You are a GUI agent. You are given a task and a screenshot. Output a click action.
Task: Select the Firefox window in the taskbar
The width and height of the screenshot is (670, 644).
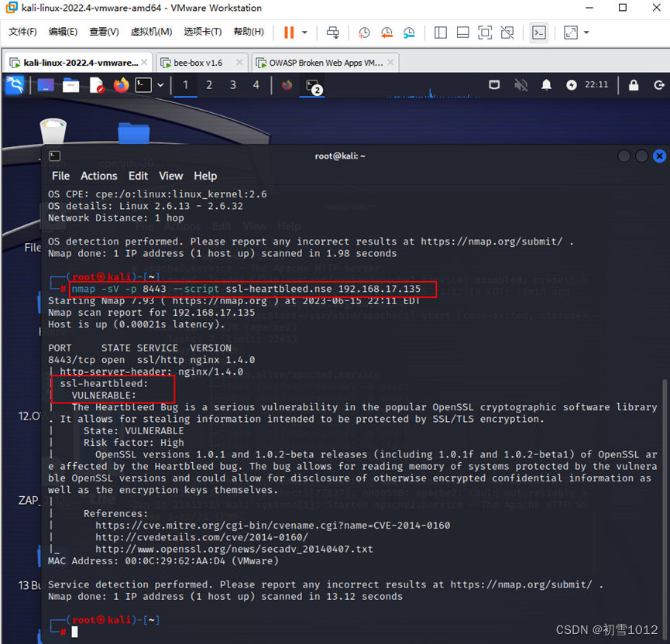(x=287, y=85)
